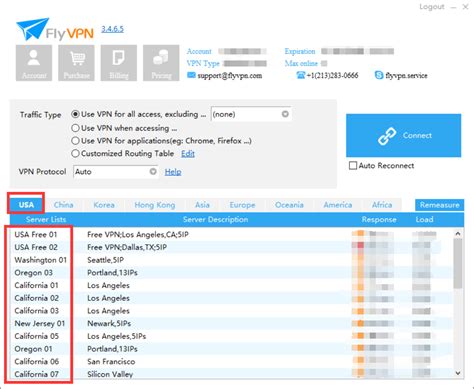The height and width of the screenshot is (389, 474).
Task: Choose Customized Routing Table radio button
Action: point(75,154)
